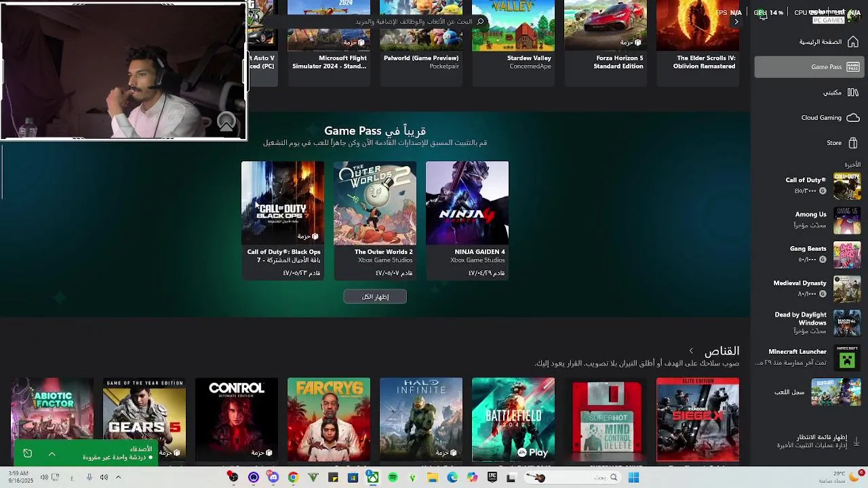Viewport: 868px width, 488px height.
Task: Expand the friends panel chevron
Action: [x=52, y=453]
